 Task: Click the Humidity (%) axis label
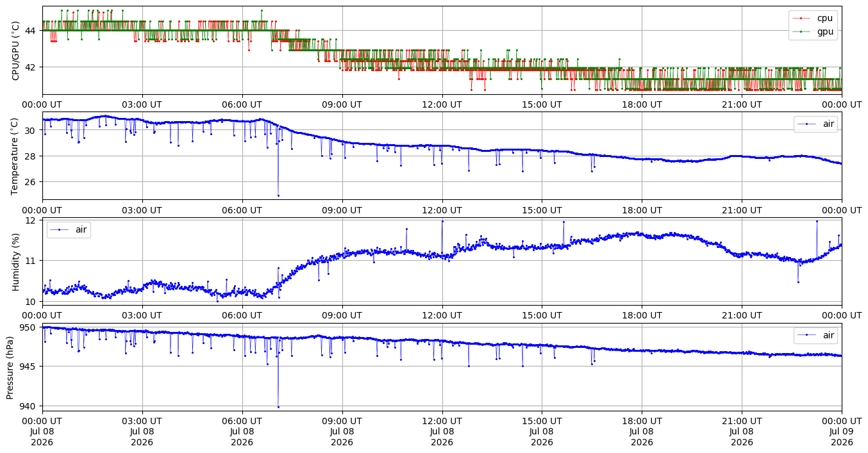click(x=16, y=261)
